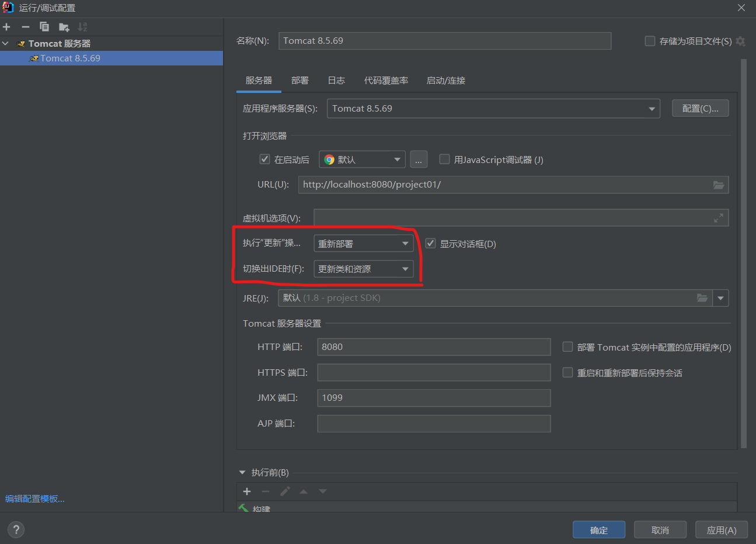Click the browser ellipsis button

[419, 160]
